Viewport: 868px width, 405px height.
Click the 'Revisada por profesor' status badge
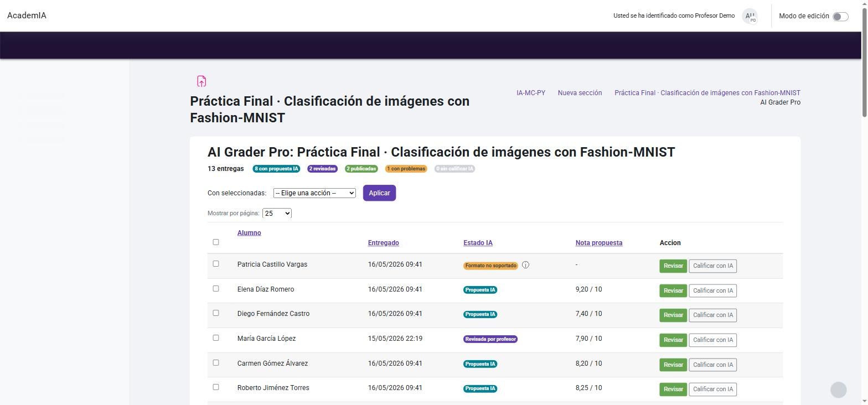click(490, 339)
